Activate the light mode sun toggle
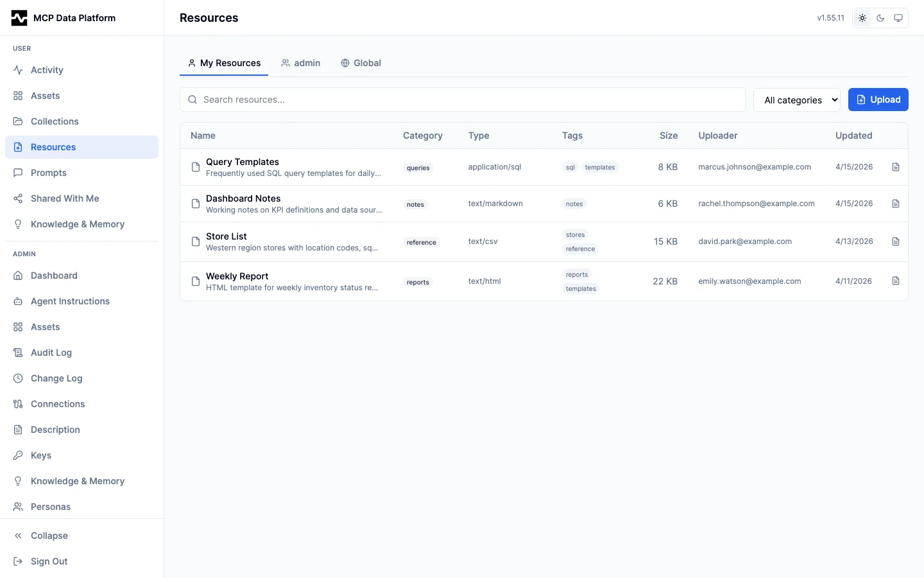 [862, 18]
